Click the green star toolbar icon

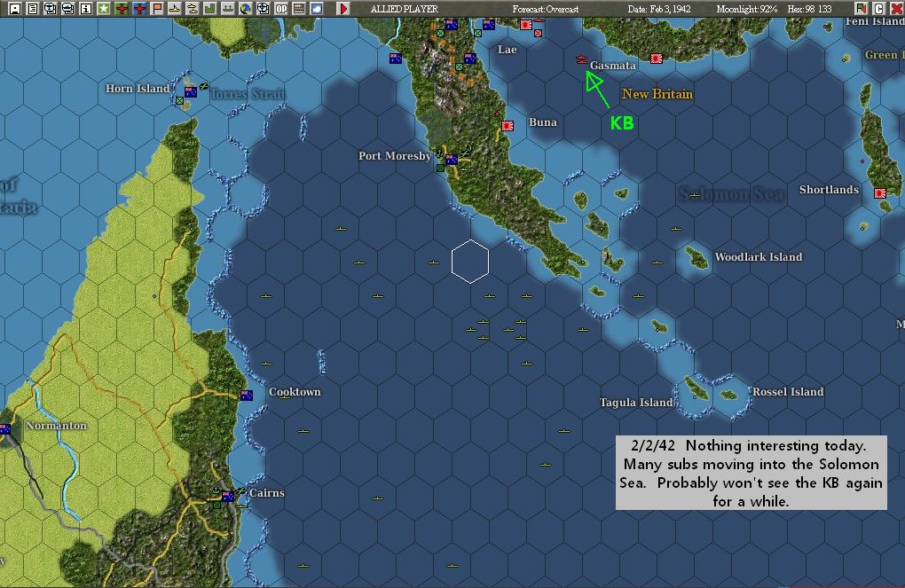pos(104,9)
